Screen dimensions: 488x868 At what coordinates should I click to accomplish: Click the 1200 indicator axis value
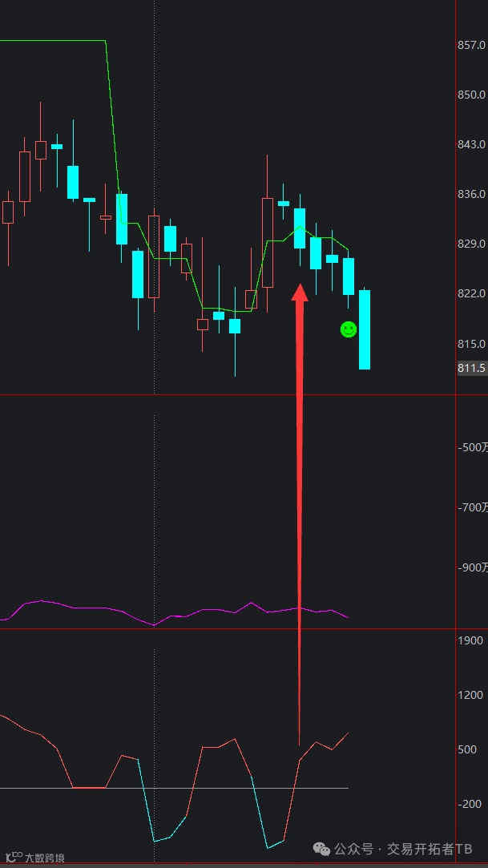(x=471, y=695)
